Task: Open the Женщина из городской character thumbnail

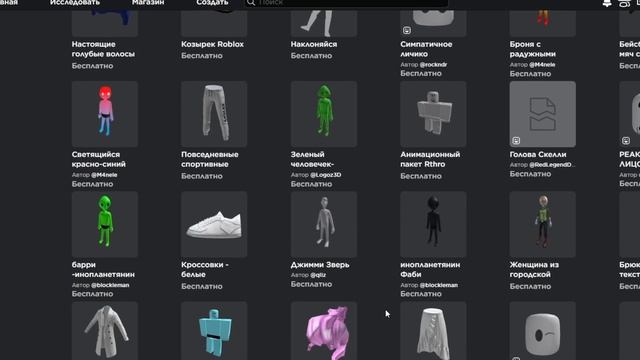Action: pyautogui.click(x=542, y=224)
